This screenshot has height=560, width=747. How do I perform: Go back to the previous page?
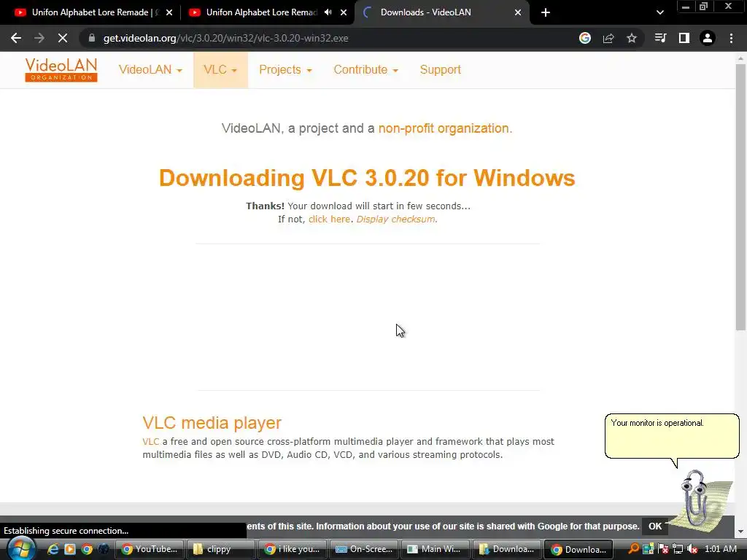pos(16,38)
